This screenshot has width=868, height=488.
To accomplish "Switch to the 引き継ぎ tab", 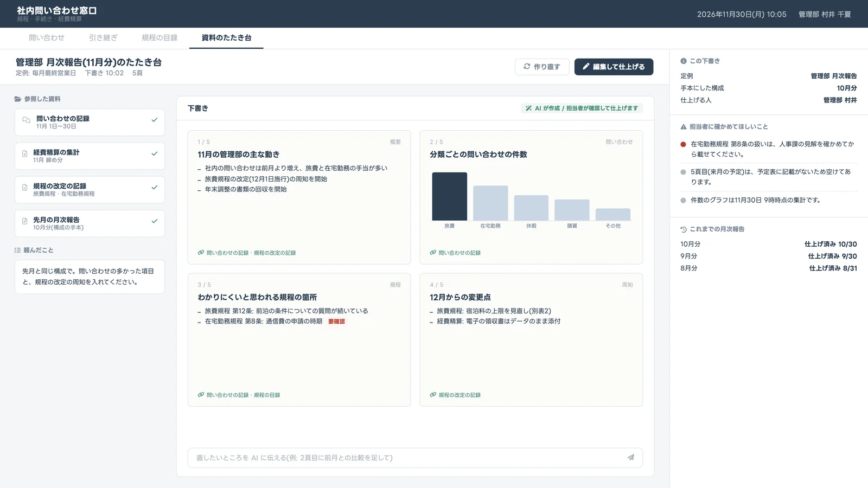I will pos(103,38).
